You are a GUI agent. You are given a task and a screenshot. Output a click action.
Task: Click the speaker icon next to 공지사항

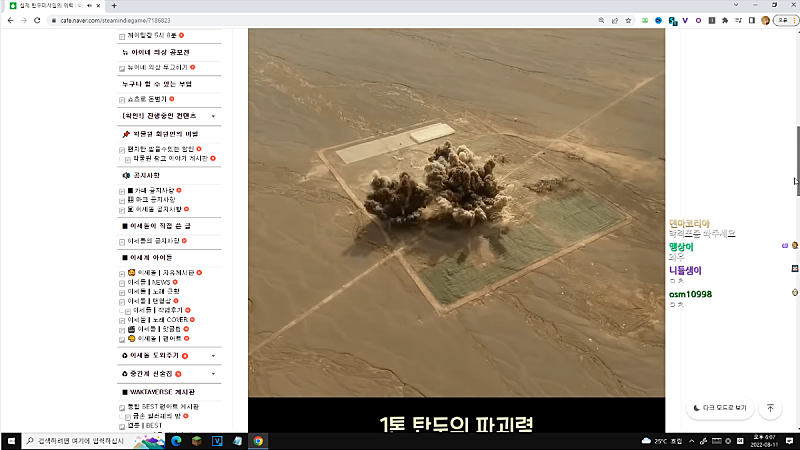click(x=126, y=176)
